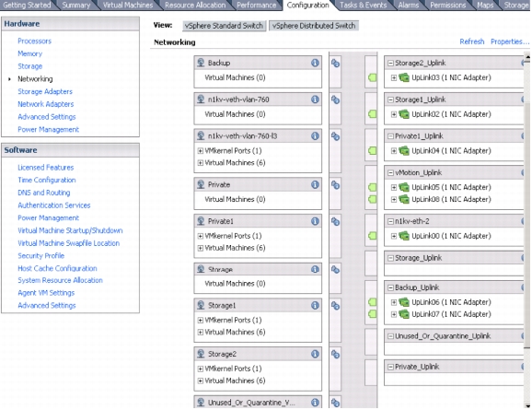Open Processors hardware settings

[35, 41]
